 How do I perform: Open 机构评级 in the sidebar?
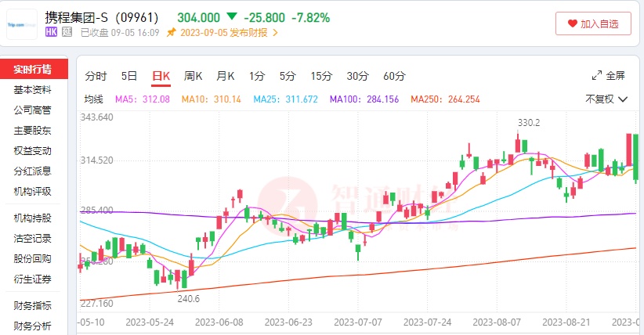(32, 191)
